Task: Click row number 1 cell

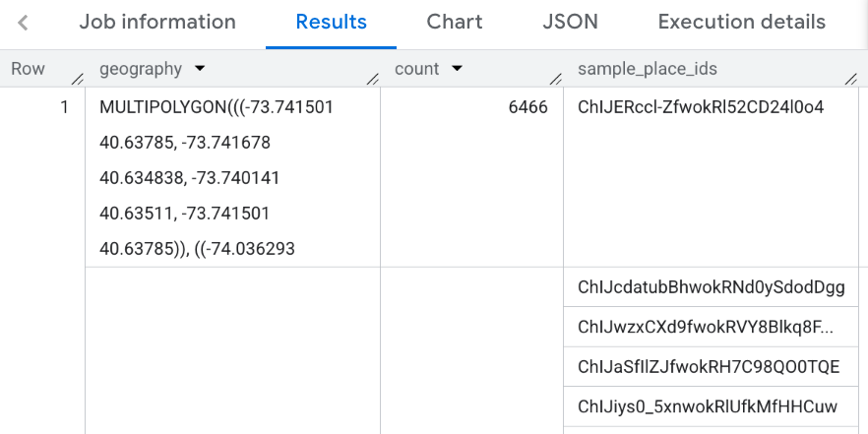Action: (x=65, y=107)
